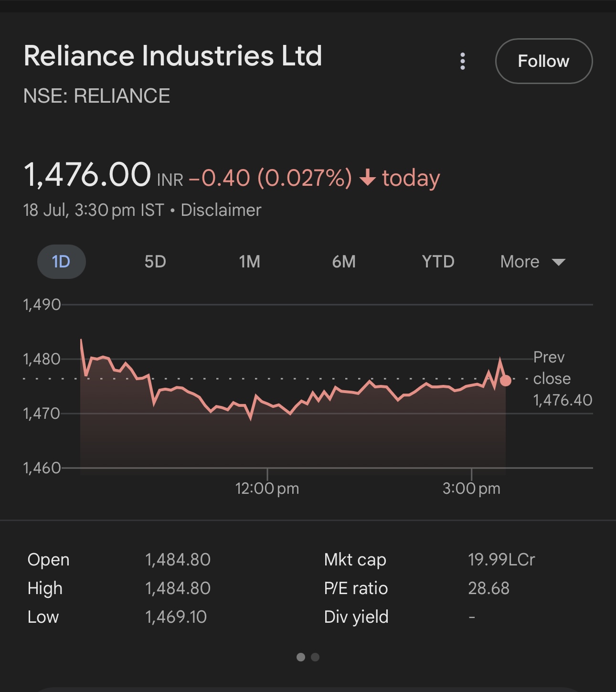Click the Prev close 1,476.40 label
This screenshot has height=692, width=616.
(x=563, y=379)
